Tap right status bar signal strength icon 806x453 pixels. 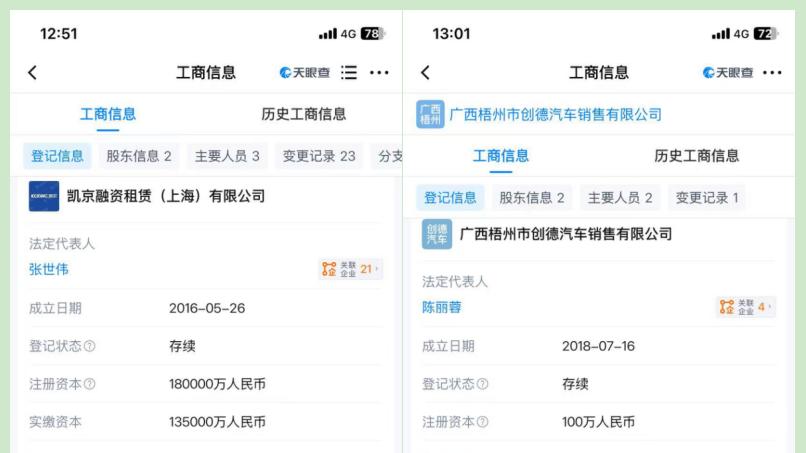coord(721,34)
